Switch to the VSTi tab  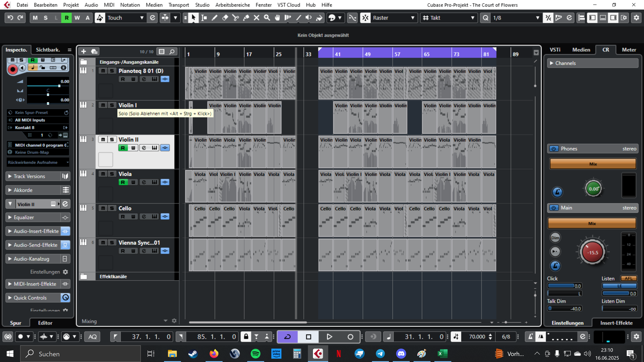coord(555,50)
